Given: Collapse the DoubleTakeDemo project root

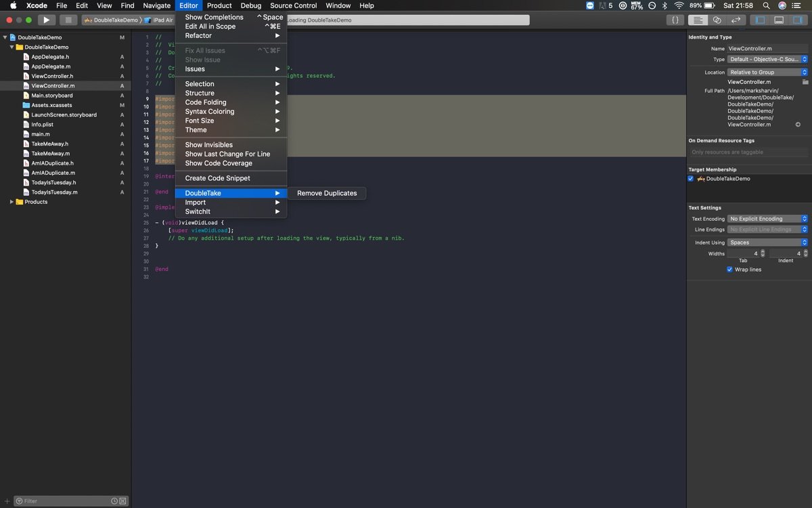Looking at the screenshot, I should click(5, 38).
